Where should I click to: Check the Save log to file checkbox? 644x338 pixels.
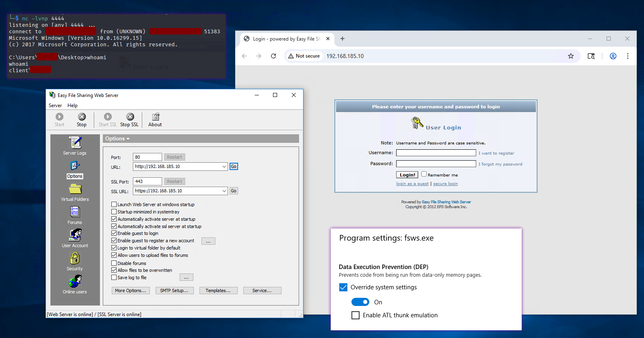click(x=114, y=278)
